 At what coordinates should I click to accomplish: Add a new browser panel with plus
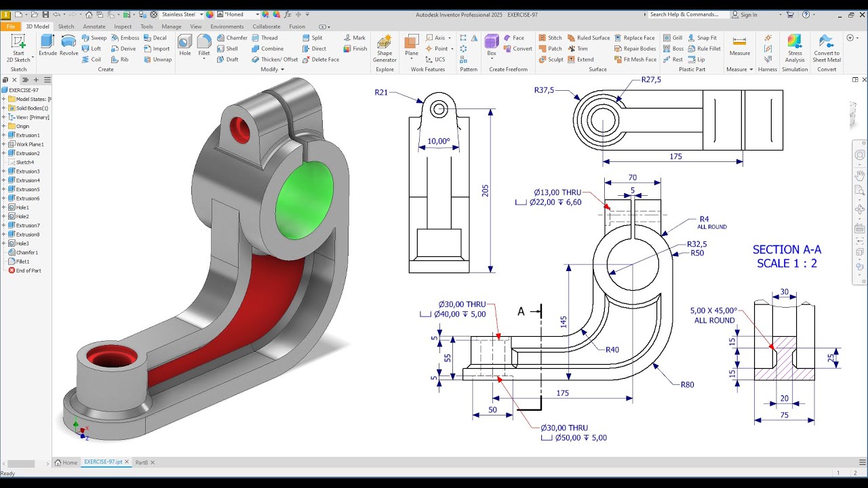coord(36,79)
